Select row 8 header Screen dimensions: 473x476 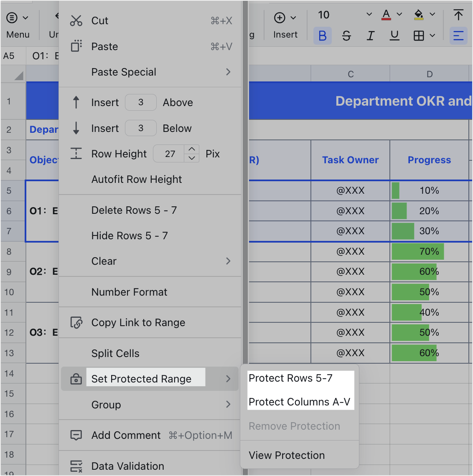point(13,252)
